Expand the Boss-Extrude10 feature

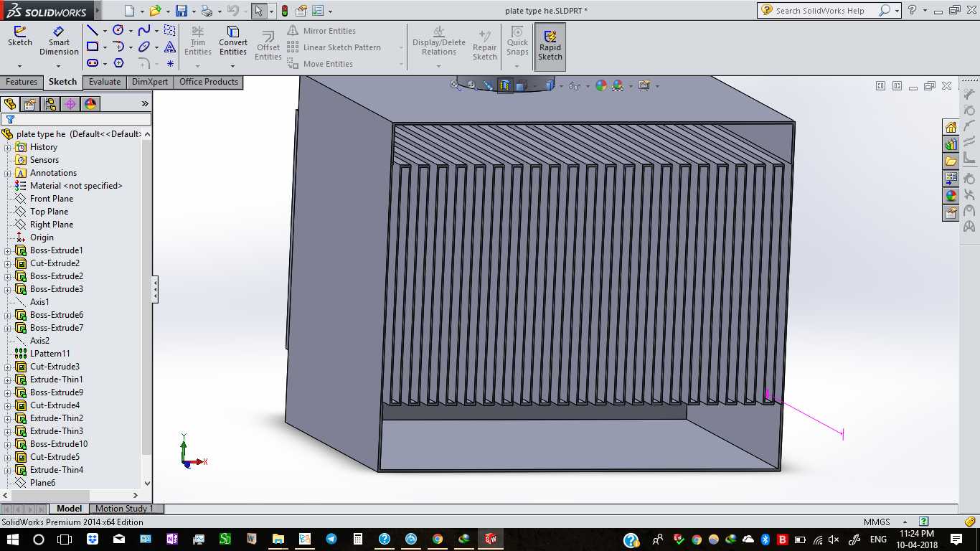(8, 444)
